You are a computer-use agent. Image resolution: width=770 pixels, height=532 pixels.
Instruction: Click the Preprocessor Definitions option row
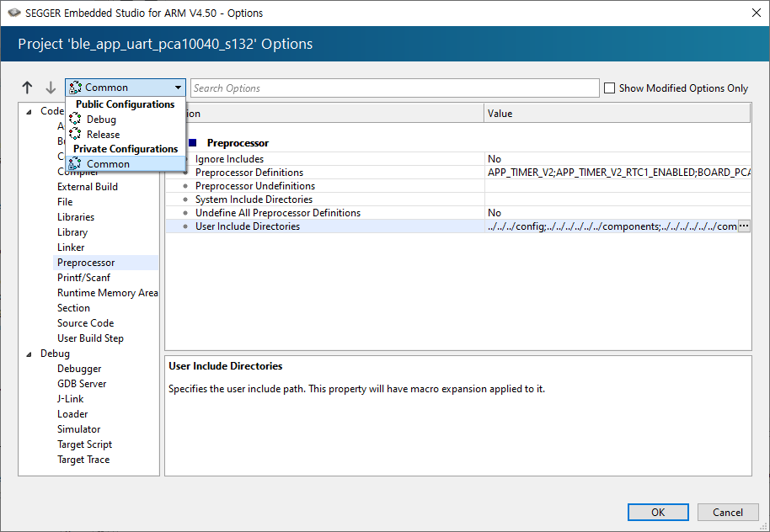pyautogui.click(x=457, y=173)
